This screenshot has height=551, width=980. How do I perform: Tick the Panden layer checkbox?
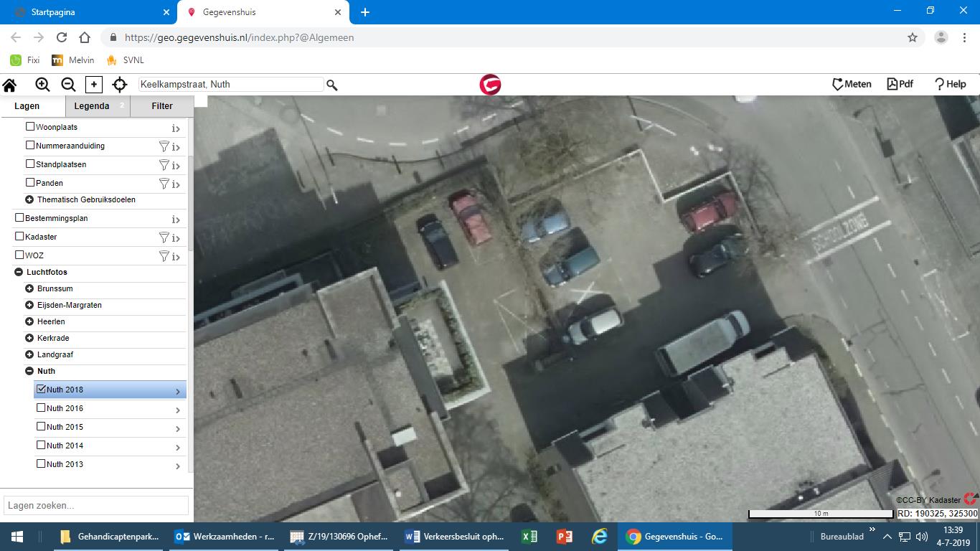tap(30, 183)
